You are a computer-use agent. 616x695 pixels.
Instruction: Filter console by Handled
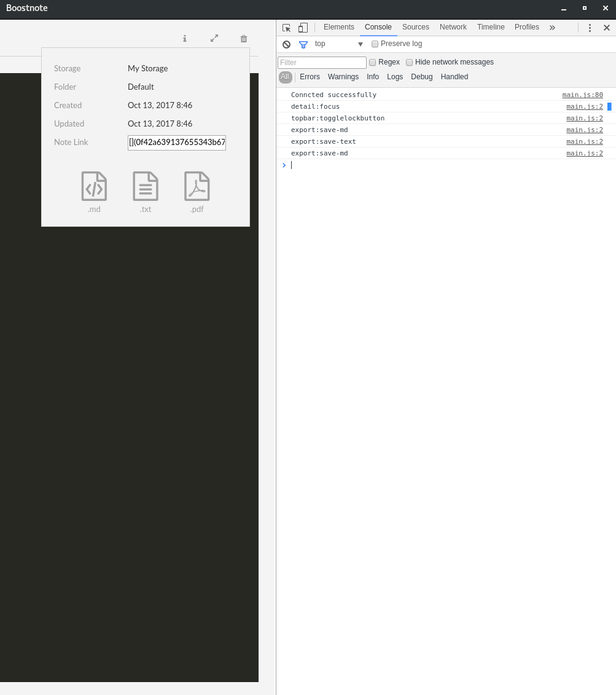[x=454, y=77]
